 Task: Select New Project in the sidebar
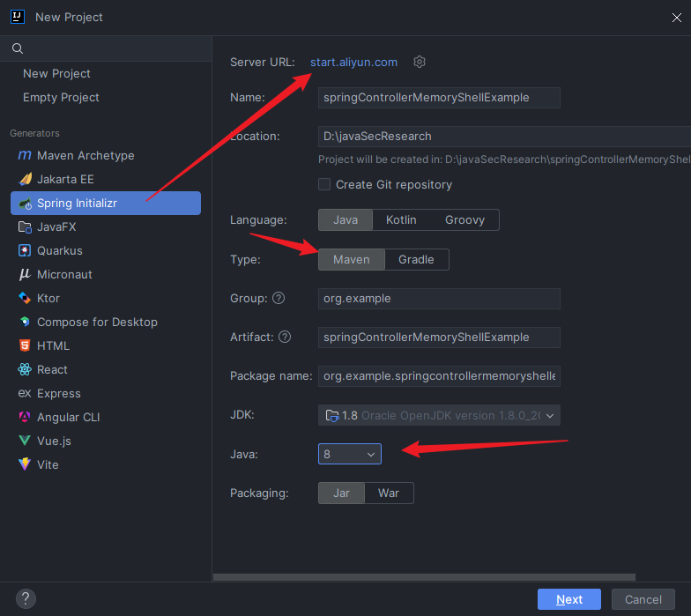click(56, 74)
